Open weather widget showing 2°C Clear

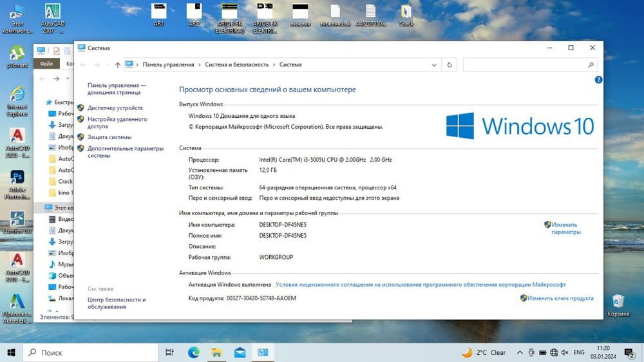coord(484,352)
